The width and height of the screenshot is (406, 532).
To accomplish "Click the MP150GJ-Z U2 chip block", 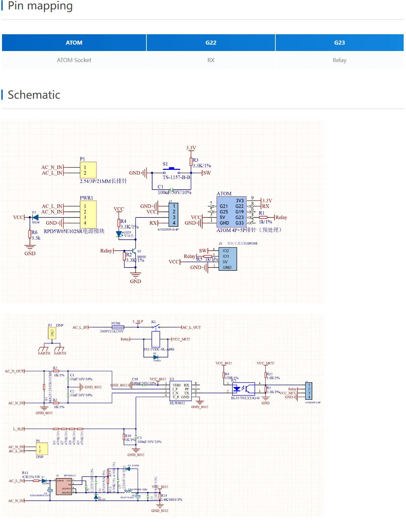I will click(64, 487).
